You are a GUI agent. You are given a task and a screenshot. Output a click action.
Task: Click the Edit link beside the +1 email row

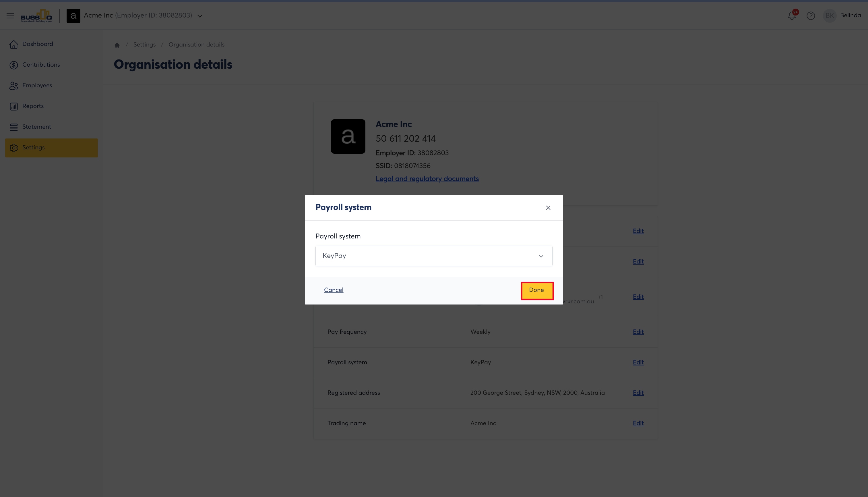(638, 297)
